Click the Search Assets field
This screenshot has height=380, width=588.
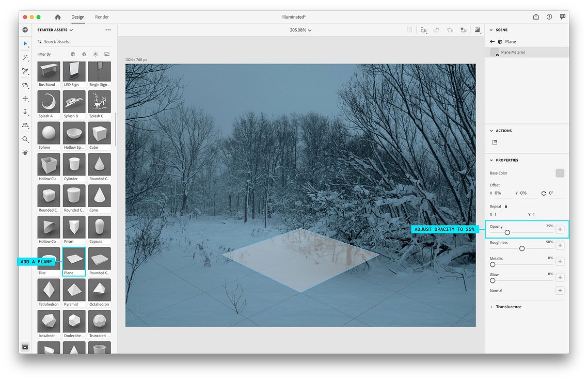[74, 42]
